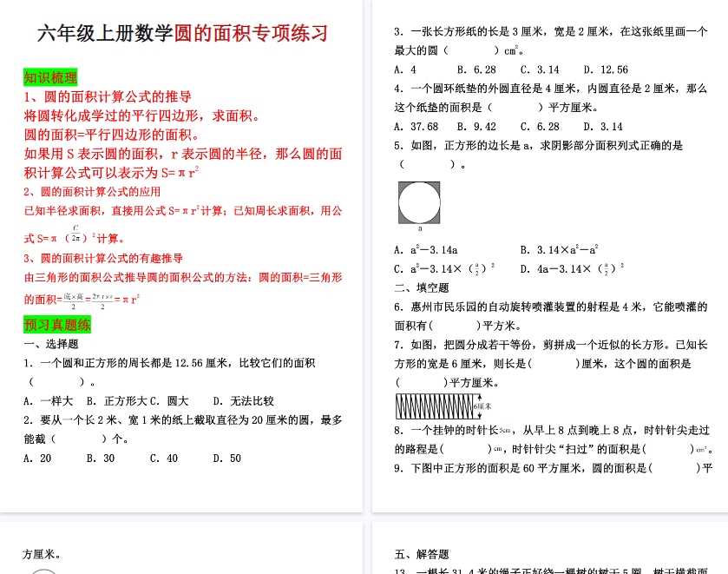728x574 pixels.
Task: Select option D. 无法比较 in question 1
Action: pos(243,401)
